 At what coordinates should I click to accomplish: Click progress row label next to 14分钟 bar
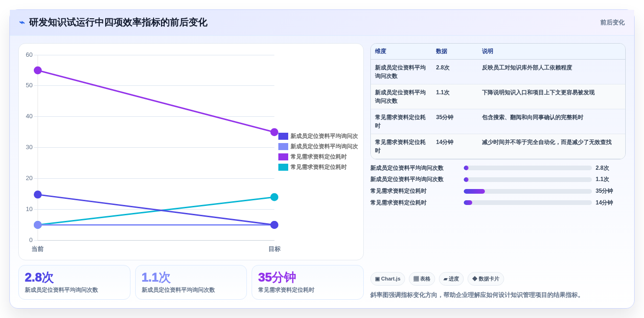(399, 203)
